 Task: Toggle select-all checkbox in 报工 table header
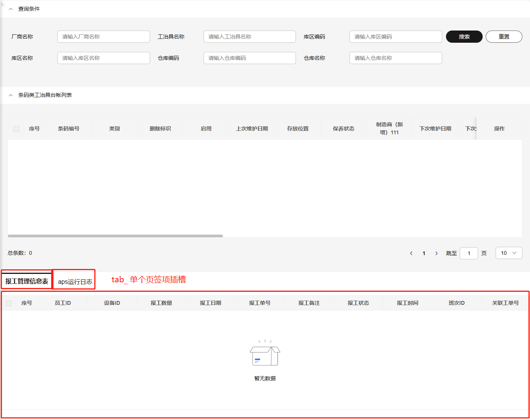tap(9, 303)
